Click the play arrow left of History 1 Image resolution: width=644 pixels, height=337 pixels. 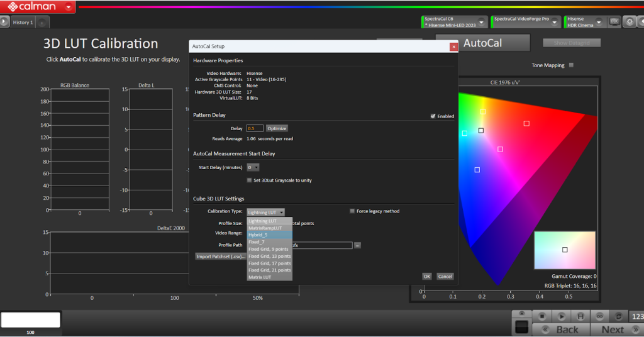[4, 22]
